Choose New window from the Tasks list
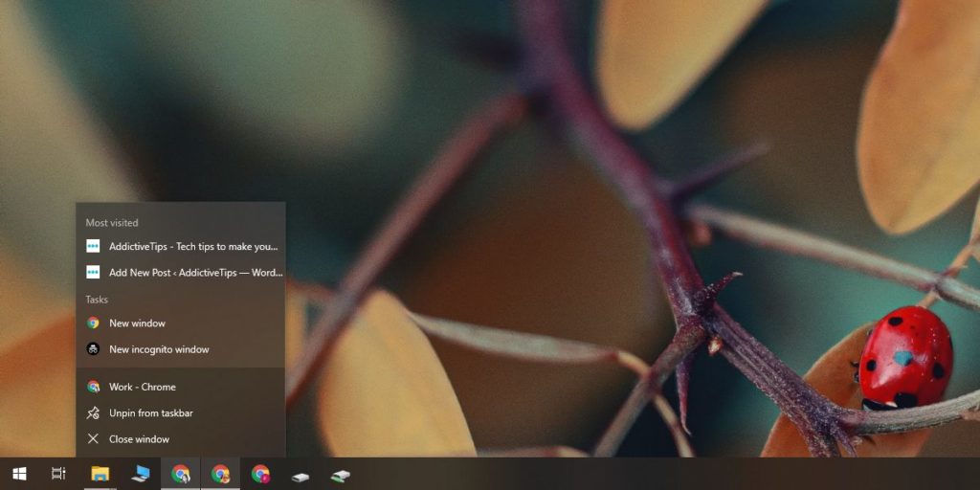The height and width of the screenshot is (490, 980). click(x=181, y=323)
